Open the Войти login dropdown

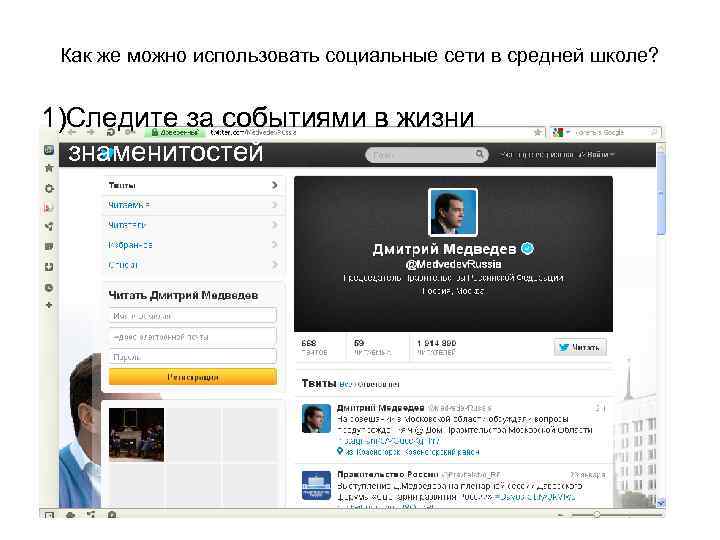600,155
